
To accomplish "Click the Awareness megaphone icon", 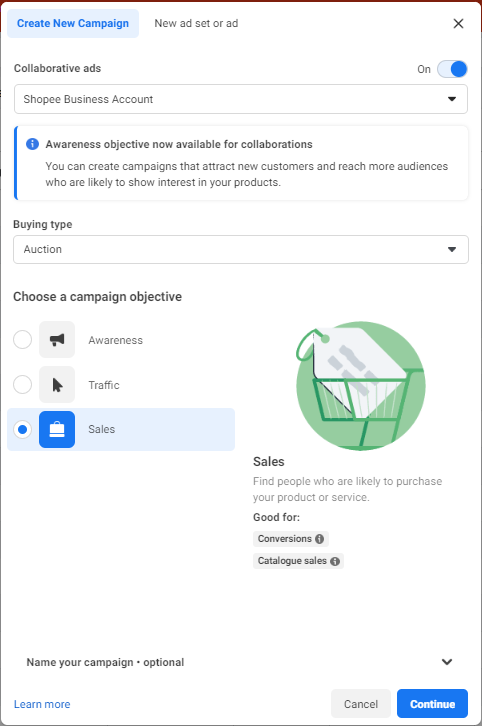I will 57,340.
